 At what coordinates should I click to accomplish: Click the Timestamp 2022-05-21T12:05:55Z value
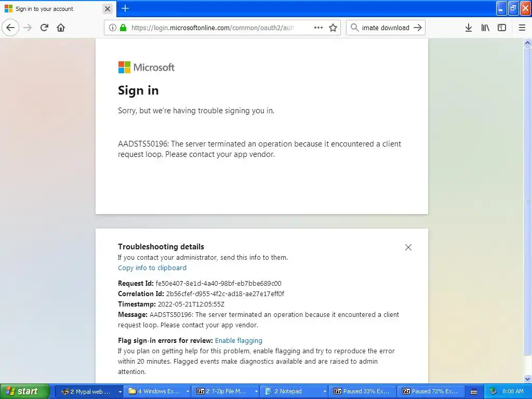point(191,304)
